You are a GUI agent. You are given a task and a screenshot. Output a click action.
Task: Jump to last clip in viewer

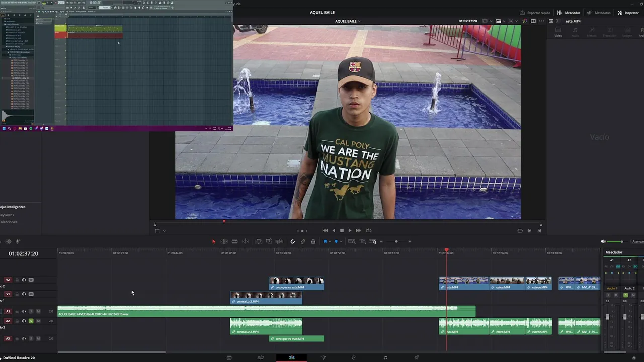[539, 231]
